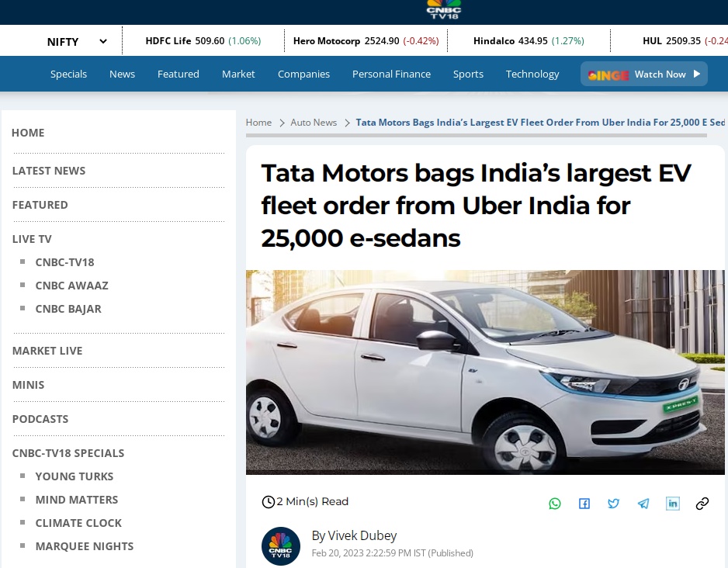
Task: Open Hero Motocorp stock ticker
Action: 366,41
